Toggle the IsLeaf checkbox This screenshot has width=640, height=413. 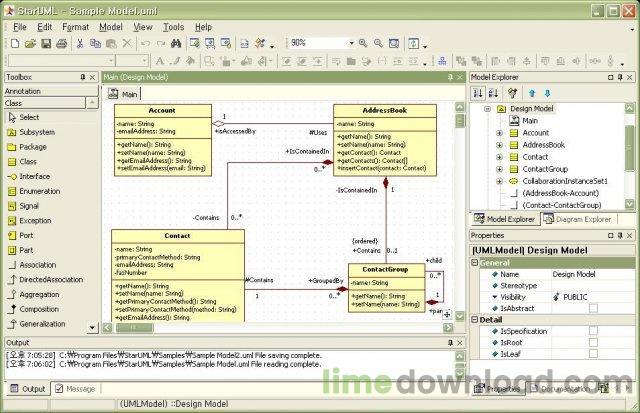point(593,353)
